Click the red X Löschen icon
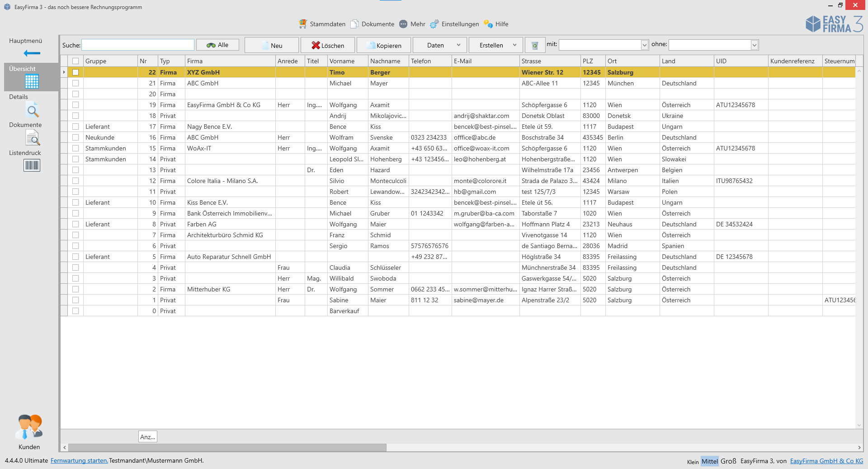Image resolution: width=868 pixels, height=469 pixels. pos(316,45)
